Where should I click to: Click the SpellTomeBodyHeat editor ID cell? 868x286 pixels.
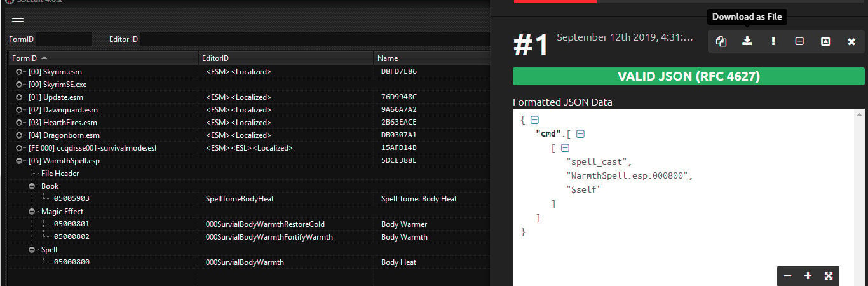(240, 199)
